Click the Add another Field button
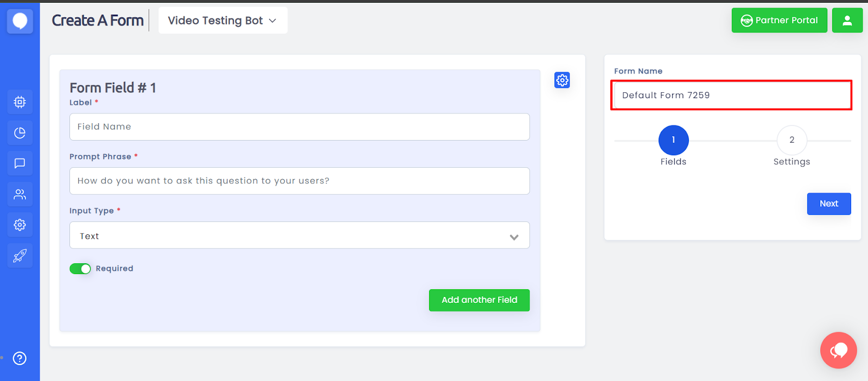 [x=479, y=300]
